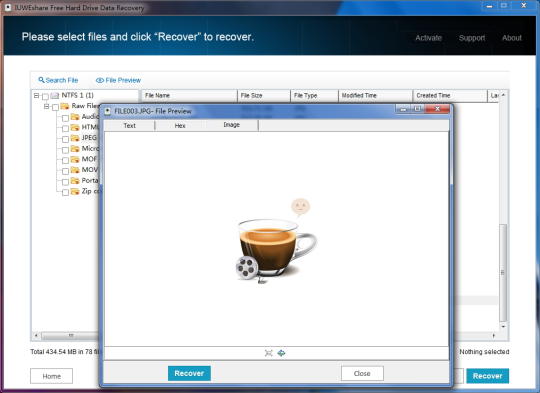Click the file list vertical scrollbar thumb
This screenshot has height=393, width=540.
tap(503, 272)
